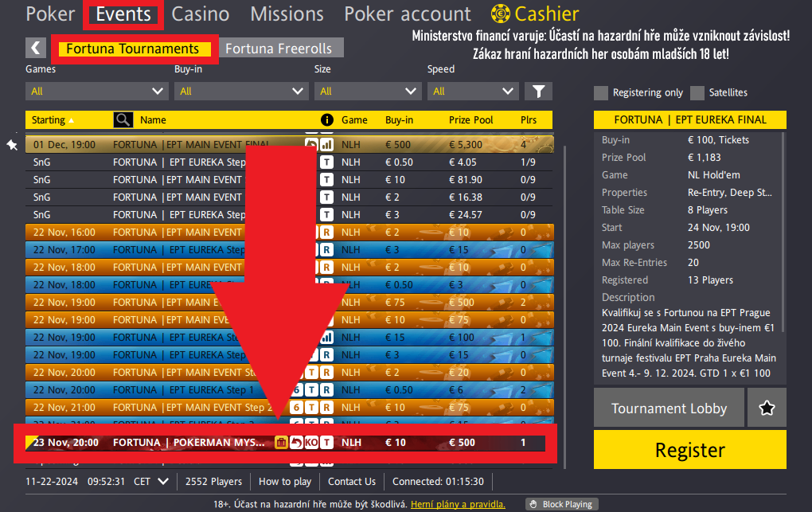The height and width of the screenshot is (512, 812).
Task: Select the 01 Dec, 19:00 EPT MAIN EVENT FINAL row
Action: click(x=290, y=145)
